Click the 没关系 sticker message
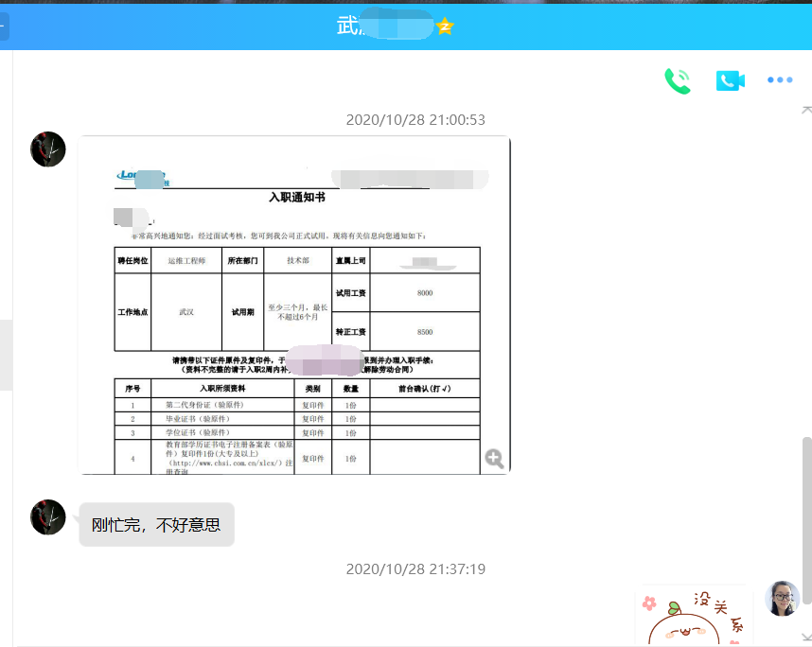This screenshot has width=812, height=647. tap(695, 616)
